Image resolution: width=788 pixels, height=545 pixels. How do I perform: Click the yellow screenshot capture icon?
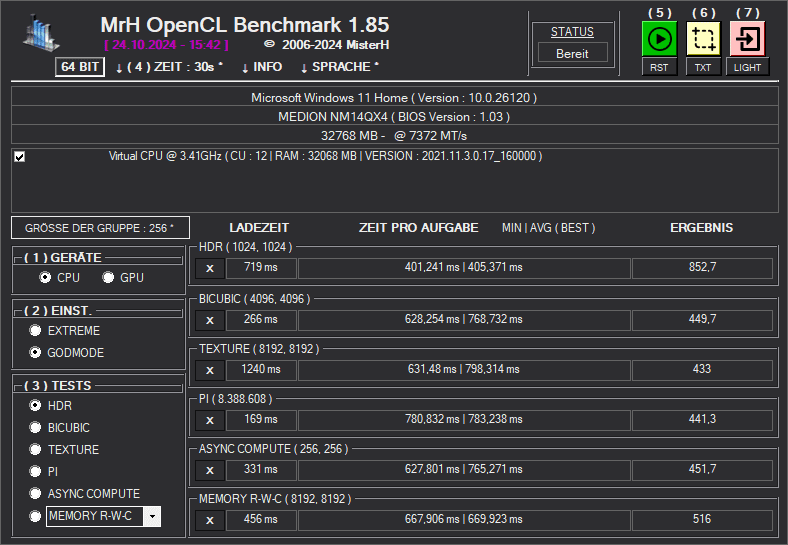coord(703,39)
